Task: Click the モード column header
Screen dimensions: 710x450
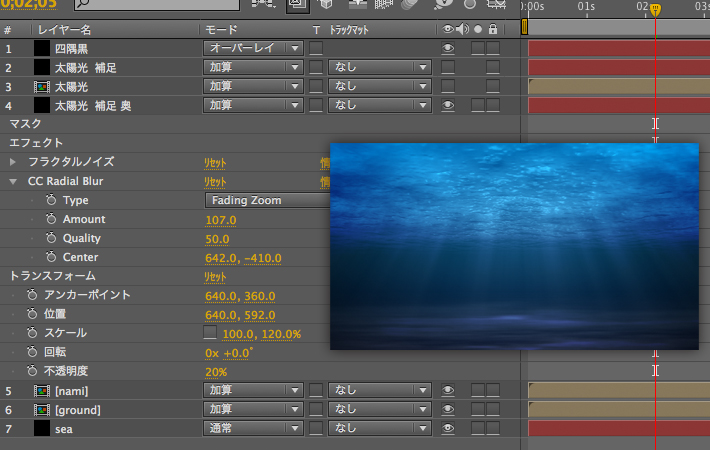Action: pyautogui.click(x=220, y=30)
